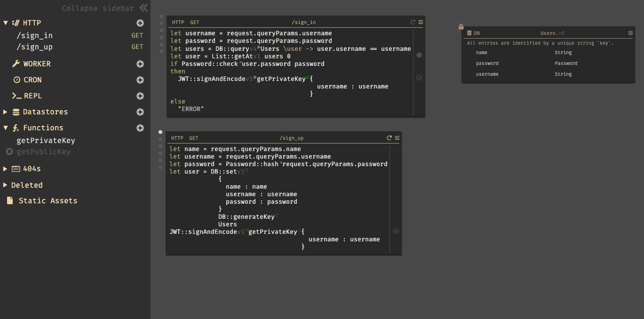644x319 pixels.
Task: Open getPrivateKey function from sidebar
Action: click(46, 140)
